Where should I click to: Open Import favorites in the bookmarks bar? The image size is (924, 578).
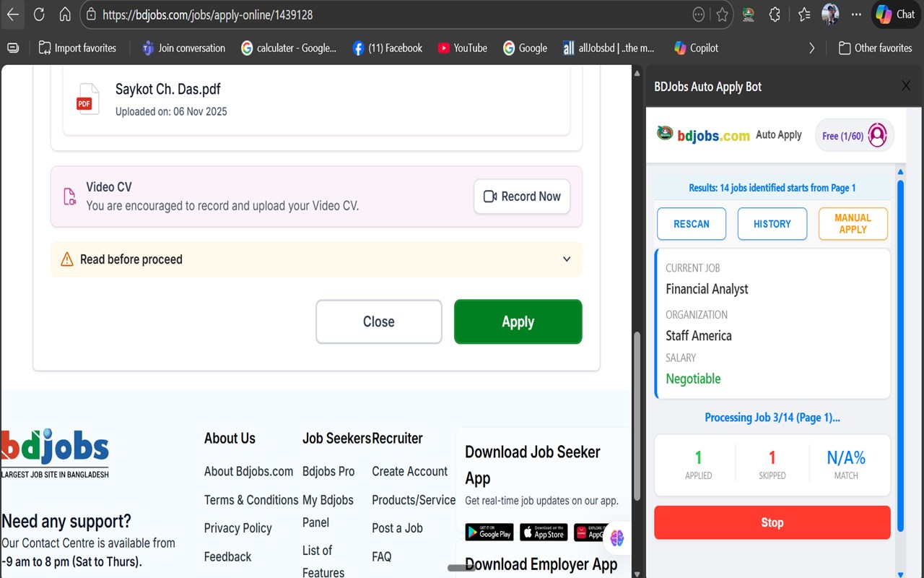[77, 48]
